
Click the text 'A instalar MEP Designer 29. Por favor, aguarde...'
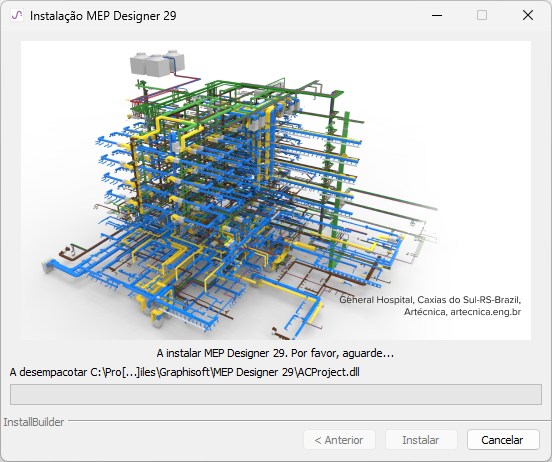[x=275, y=353]
